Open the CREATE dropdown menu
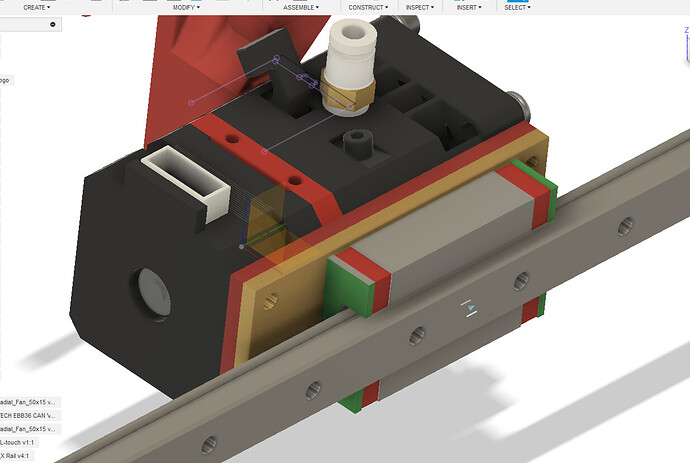 37,7
